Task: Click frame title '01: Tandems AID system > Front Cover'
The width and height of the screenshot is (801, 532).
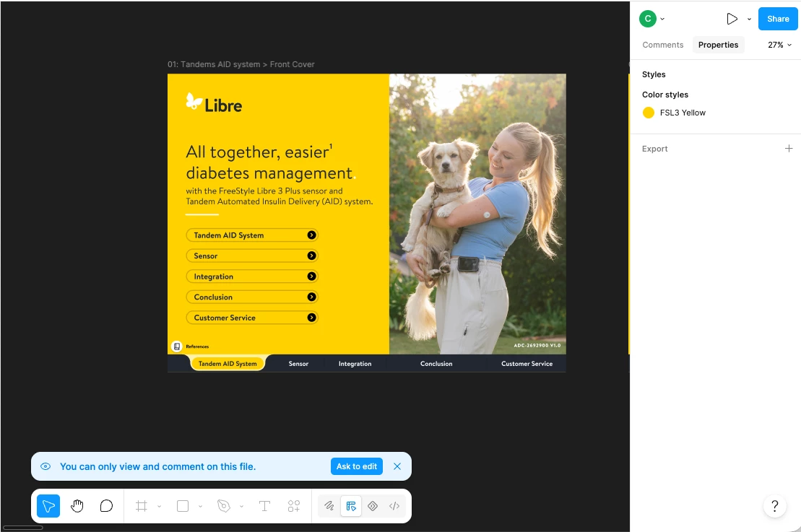Action: click(241, 64)
